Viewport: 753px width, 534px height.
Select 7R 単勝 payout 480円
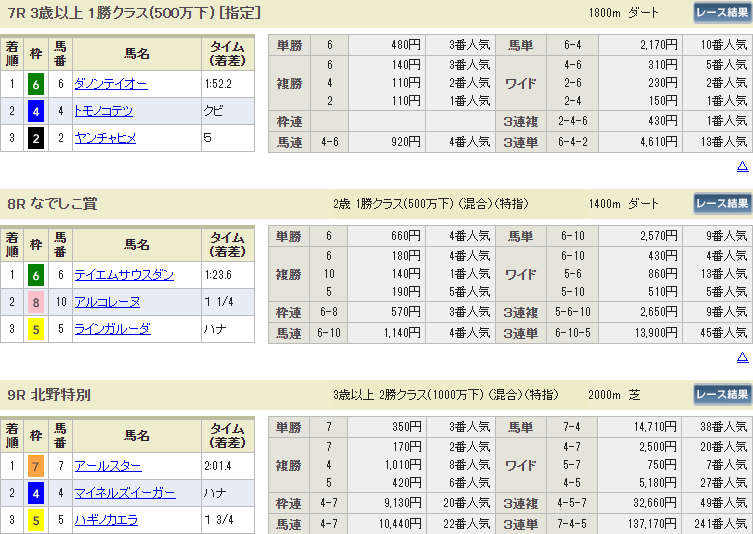tap(406, 45)
